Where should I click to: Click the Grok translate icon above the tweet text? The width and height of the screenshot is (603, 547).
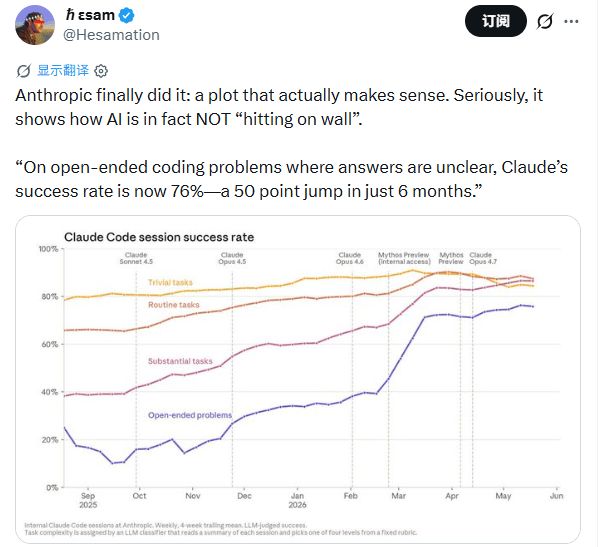23,71
